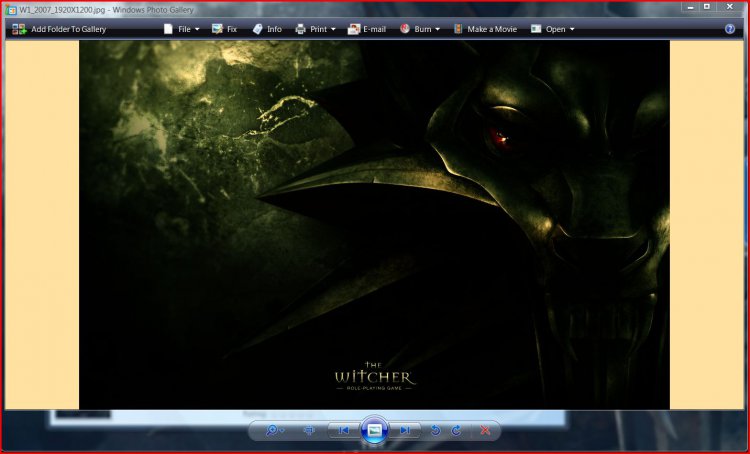Delete the photo with red X
Screen dimensions: 750x454
click(485, 431)
